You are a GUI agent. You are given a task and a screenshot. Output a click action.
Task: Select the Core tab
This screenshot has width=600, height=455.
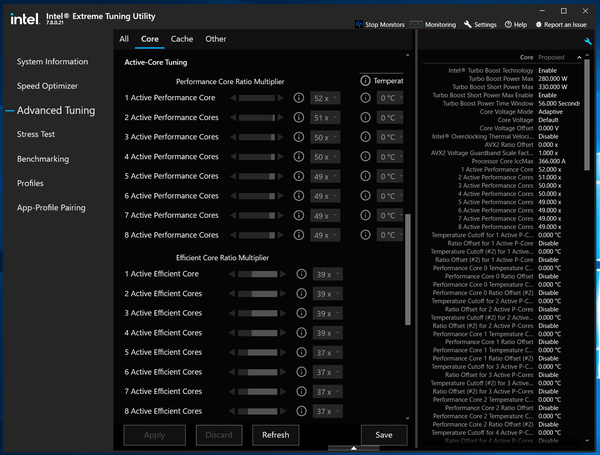(x=150, y=39)
